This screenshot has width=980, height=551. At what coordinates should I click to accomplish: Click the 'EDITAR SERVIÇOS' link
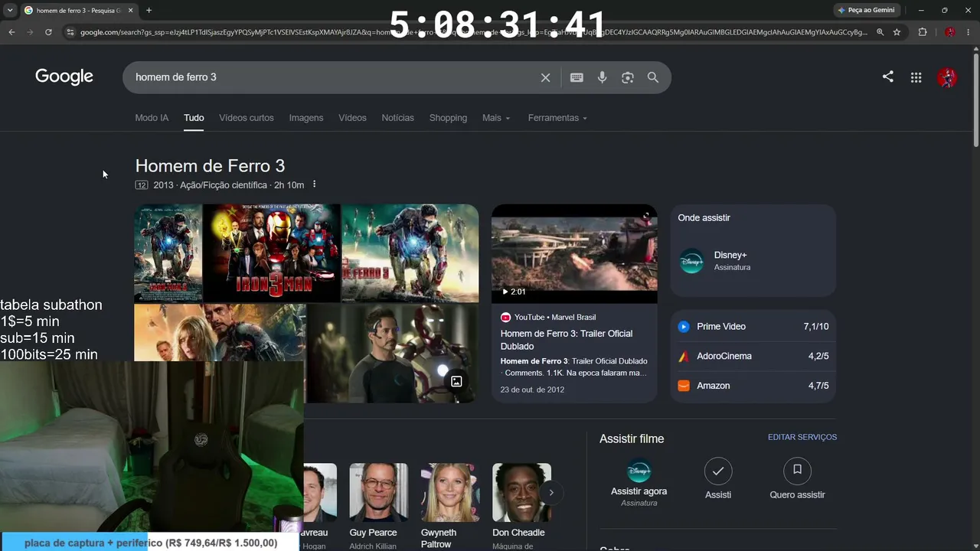pos(802,437)
